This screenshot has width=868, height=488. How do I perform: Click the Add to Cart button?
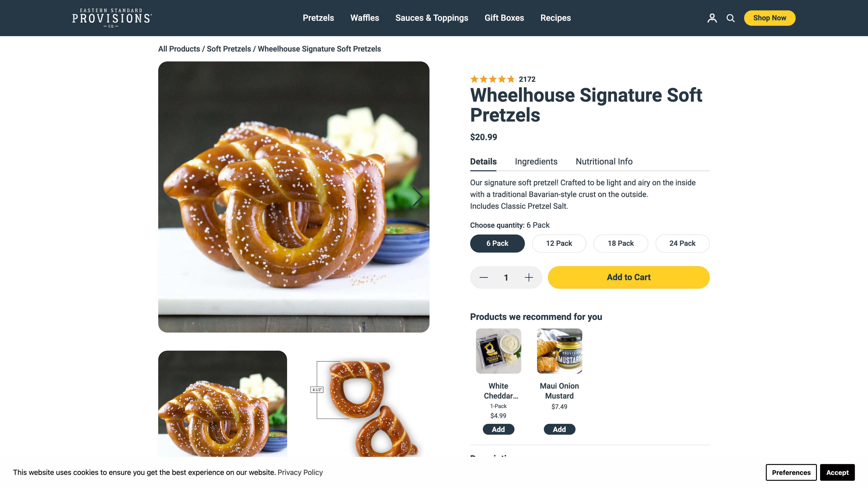pos(628,277)
